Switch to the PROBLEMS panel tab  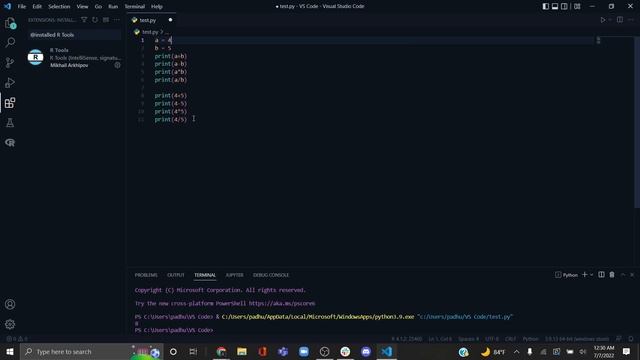[x=146, y=275]
